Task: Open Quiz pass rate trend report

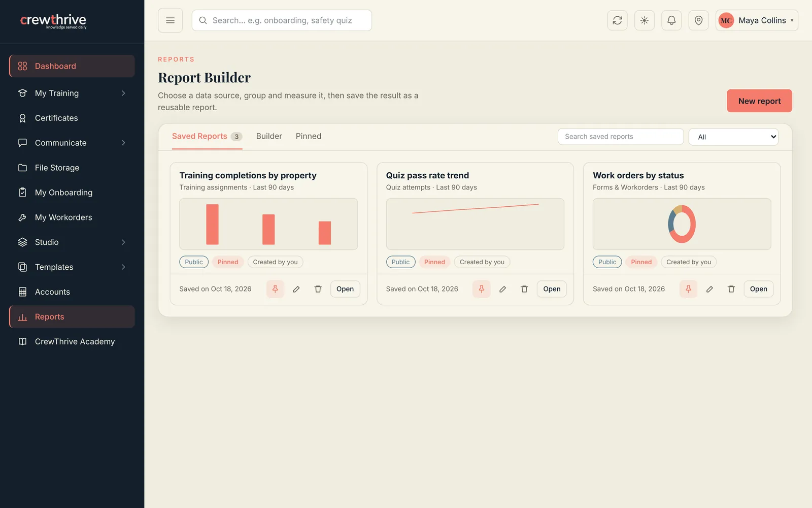Action: pyautogui.click(x=552, y=289)
